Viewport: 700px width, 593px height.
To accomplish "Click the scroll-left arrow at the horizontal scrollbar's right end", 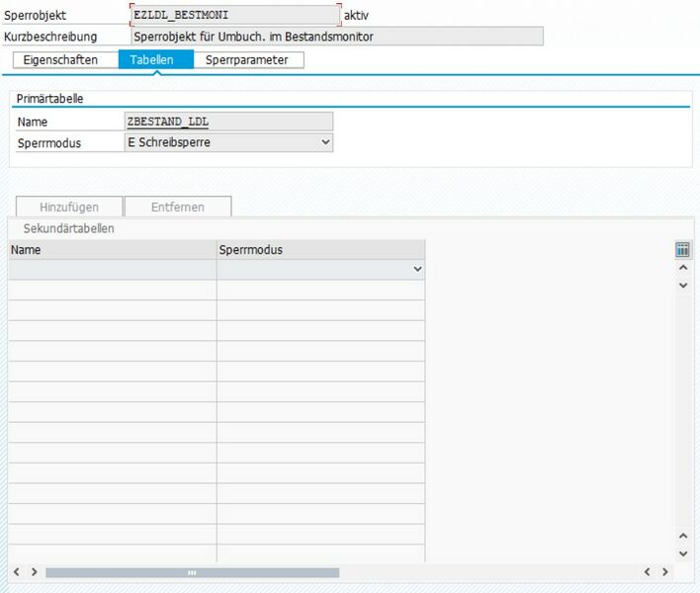I will tap(649, 572).
